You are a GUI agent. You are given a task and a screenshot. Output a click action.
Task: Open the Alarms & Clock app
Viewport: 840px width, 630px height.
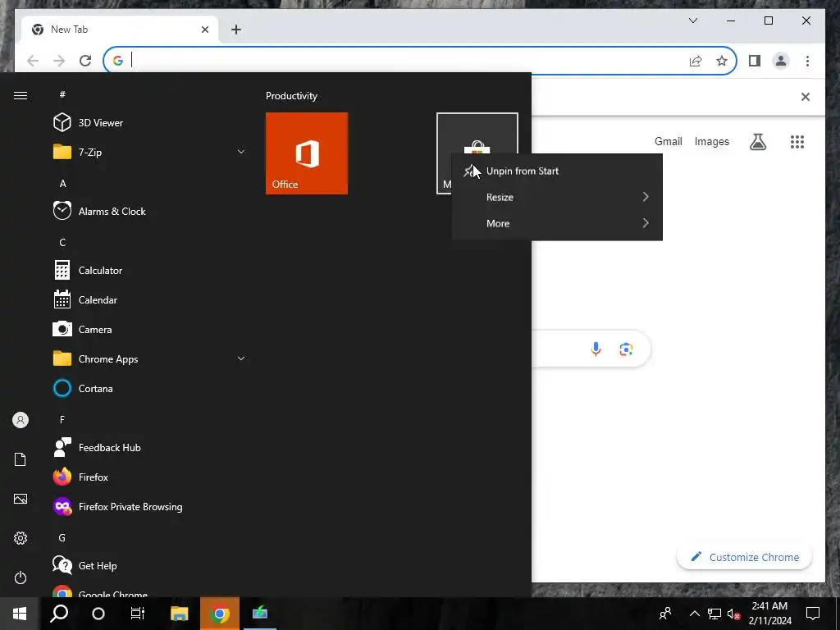150,211
